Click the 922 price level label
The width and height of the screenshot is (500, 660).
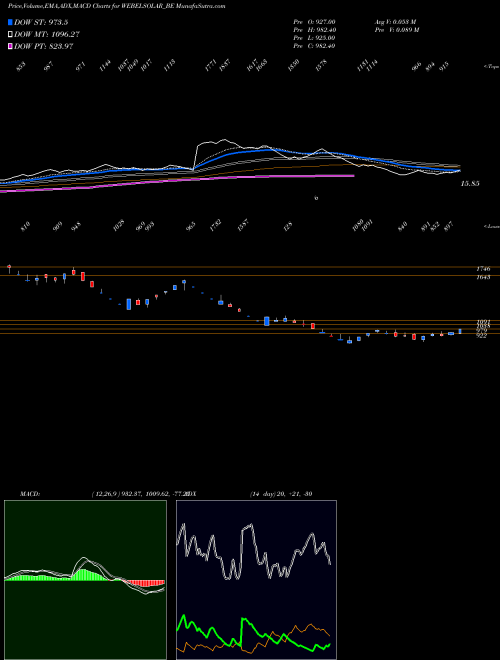pyautogui.click(x=481, y=336)
